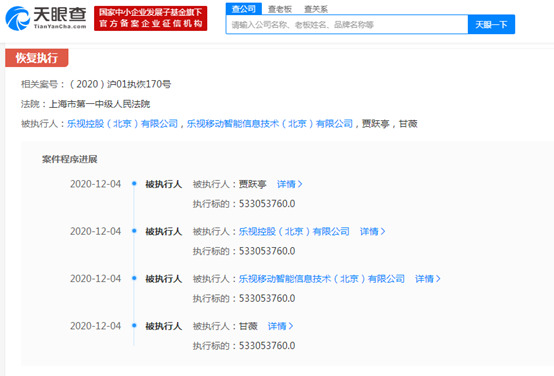Click 乐视移动智能信息技术（北京）有限公司 in the timeline list
554x376 pixels.
322,279
